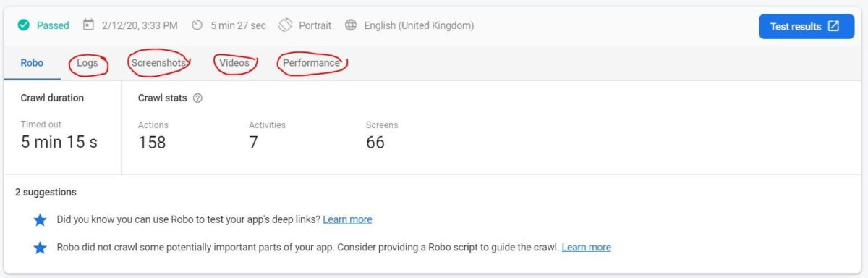Click the English (United Kingdom) locale text
Screen dimensions: 868x278
coord(419,25)
